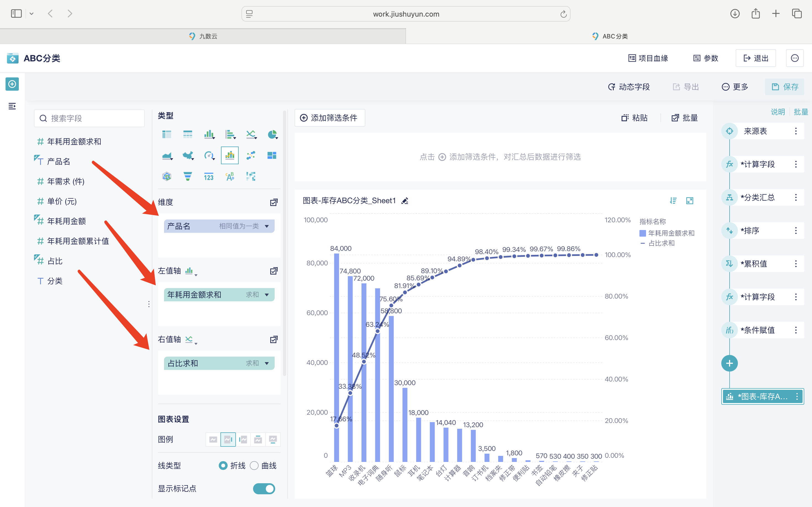Select the 折线 line type radio

pos(223,466)
